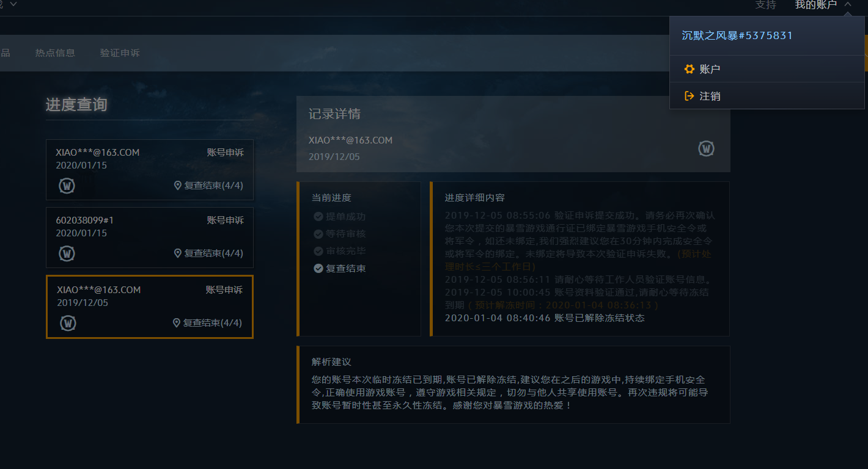
Task: Click the 支持 link in top bar
Action: coord(765,5)
